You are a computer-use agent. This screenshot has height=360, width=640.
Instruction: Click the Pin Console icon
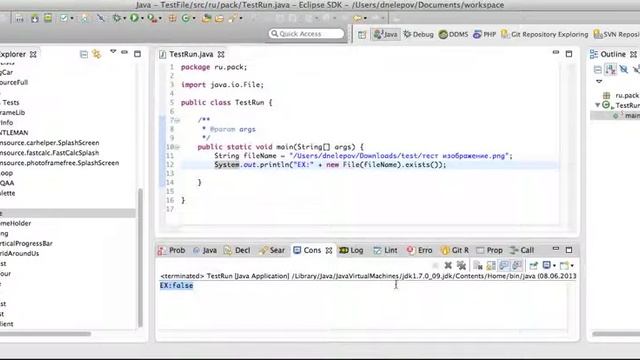coord(533,266)
